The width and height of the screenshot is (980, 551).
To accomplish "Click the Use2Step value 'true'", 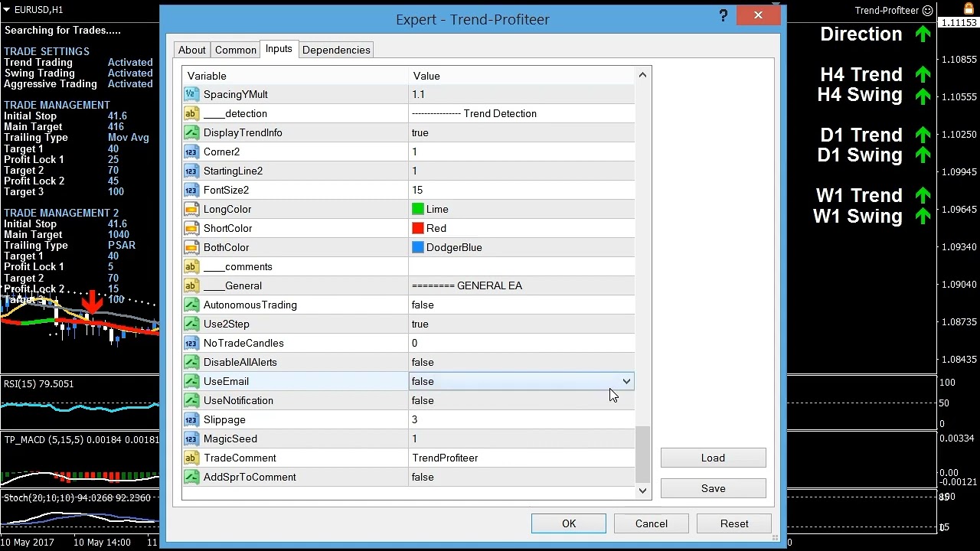I will [x=420, y=324].
